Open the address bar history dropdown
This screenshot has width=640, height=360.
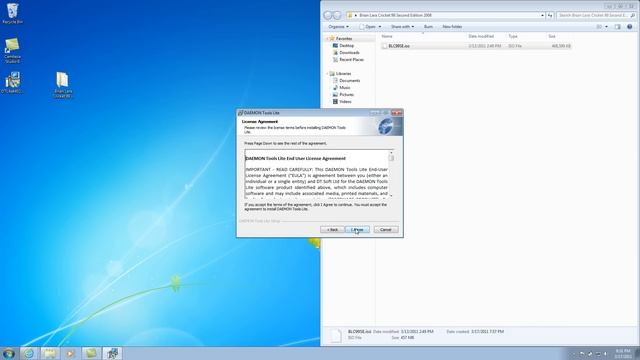pos(542,16)
